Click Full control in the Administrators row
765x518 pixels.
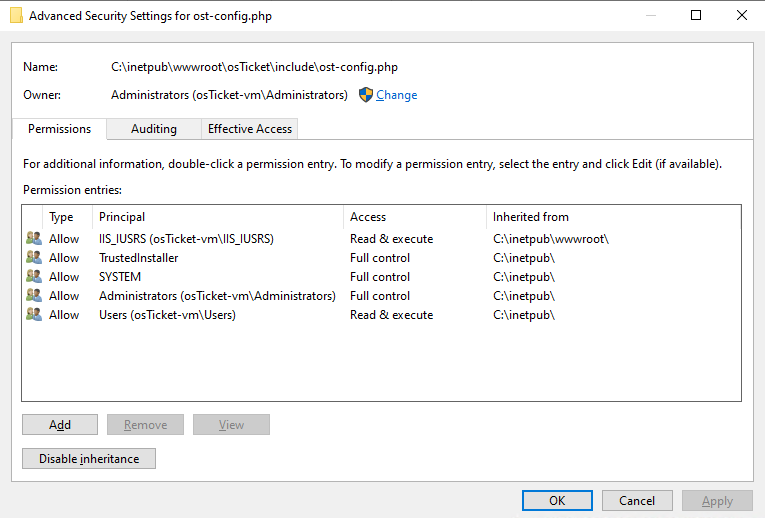(x=380, y=296)
